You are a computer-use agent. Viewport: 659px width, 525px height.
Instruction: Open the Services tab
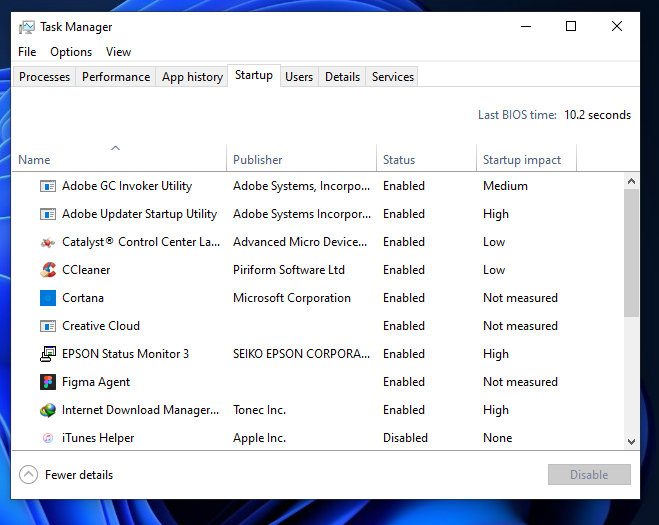[x=393, y=77]
